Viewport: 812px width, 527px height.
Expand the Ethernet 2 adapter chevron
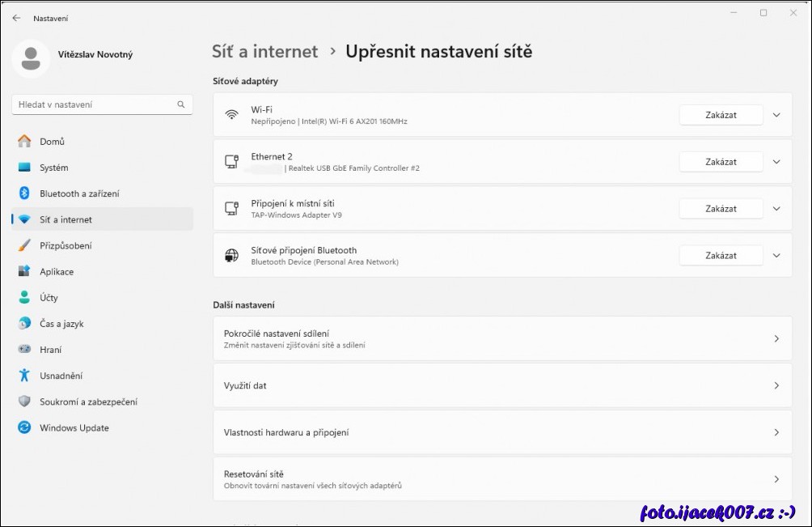(x=776, y=162)
